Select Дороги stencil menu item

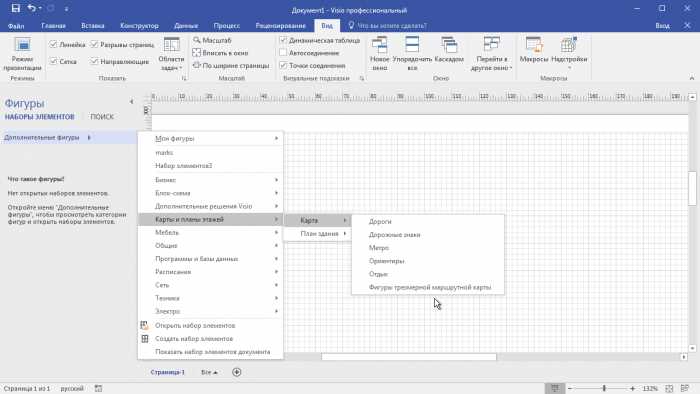pyautogui.click(x=428, y=221)
